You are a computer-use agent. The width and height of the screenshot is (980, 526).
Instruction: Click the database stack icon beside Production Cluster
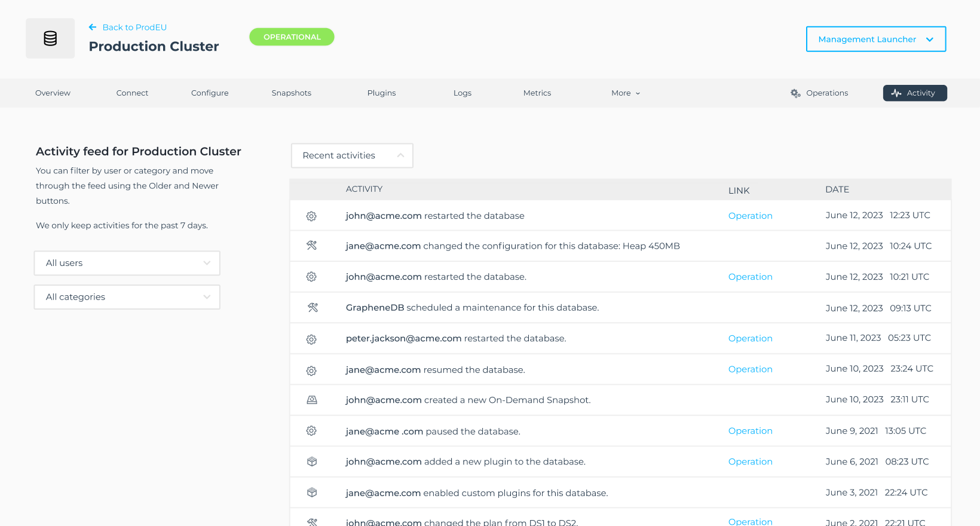tap(50, 38)
